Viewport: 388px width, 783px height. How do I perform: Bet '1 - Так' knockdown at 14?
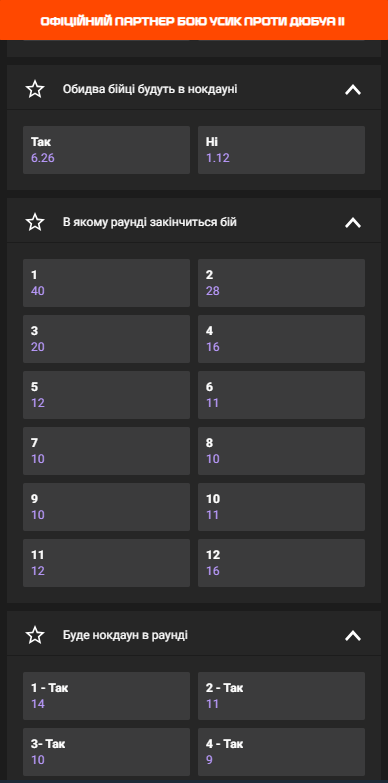point(106,696)
